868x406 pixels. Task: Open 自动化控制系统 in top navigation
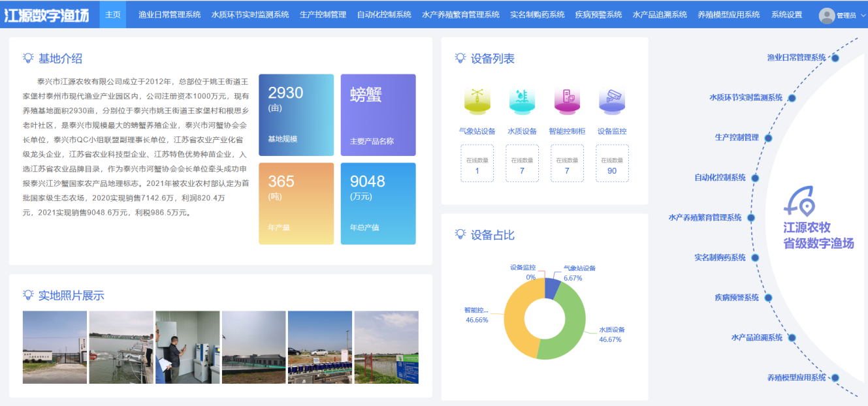tap(385, 14)
